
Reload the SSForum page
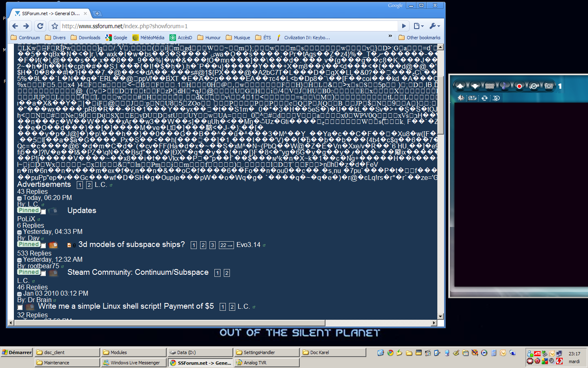coord(40,26)
